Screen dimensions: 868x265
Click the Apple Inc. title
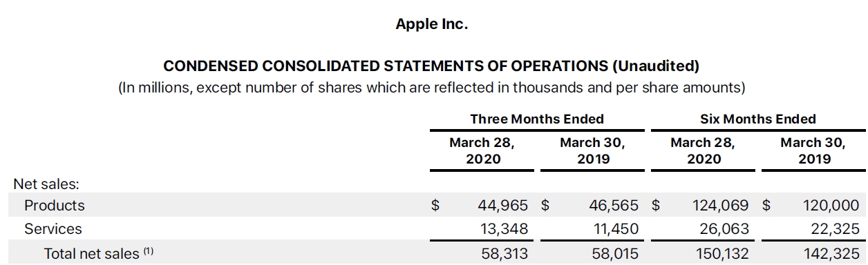pyautogui.click(x=432, y=24)
